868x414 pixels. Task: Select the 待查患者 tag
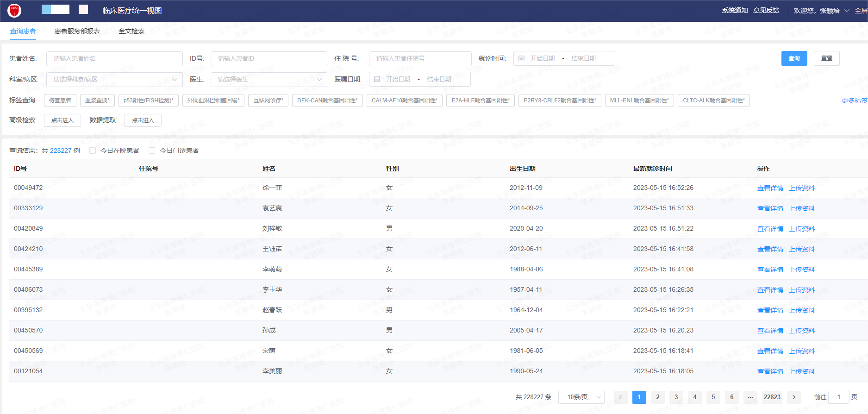[60, 100]
